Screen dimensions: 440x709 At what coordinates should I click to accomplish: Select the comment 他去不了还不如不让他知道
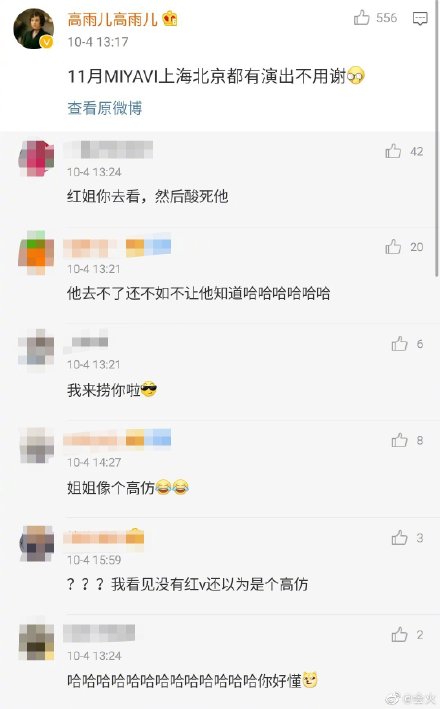[x=199, y=293]
